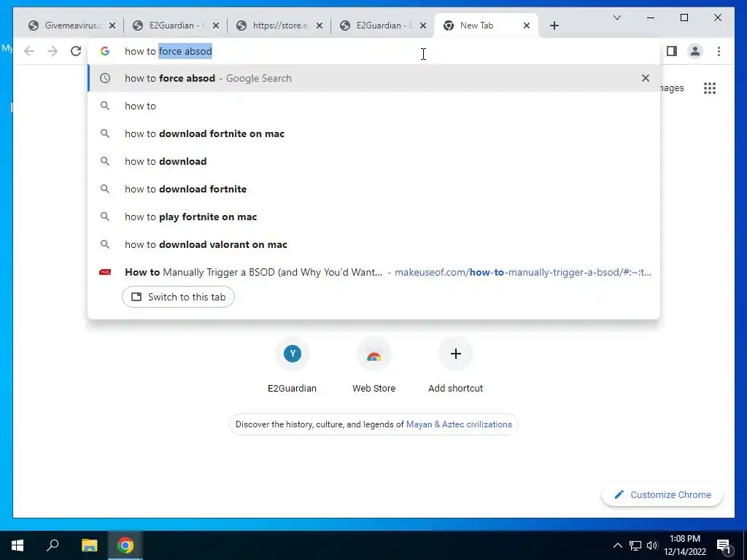Select 'how to force absod' Google Search suggestion
This screenshot has width=747, height=560.
[374, 78]
